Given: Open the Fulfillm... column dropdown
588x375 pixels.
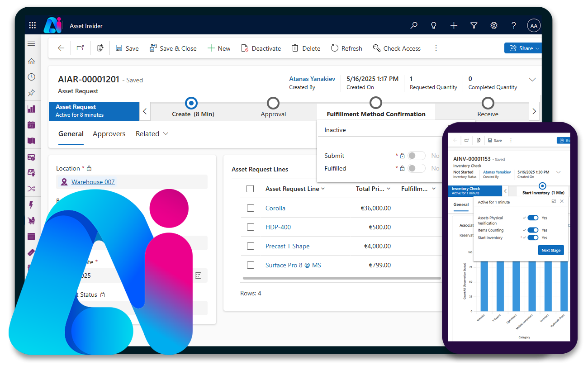Looking at the screenshot, I should (x=434, y=189).
